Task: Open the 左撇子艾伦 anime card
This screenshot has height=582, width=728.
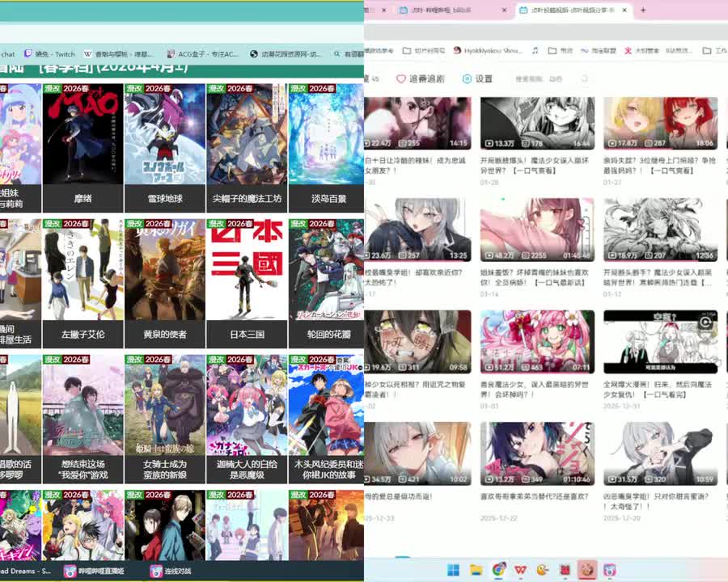Action: click(83, 284)
